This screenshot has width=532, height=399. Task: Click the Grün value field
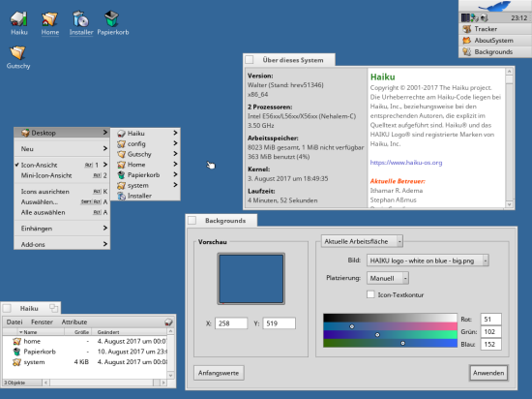tap(491, 332)
